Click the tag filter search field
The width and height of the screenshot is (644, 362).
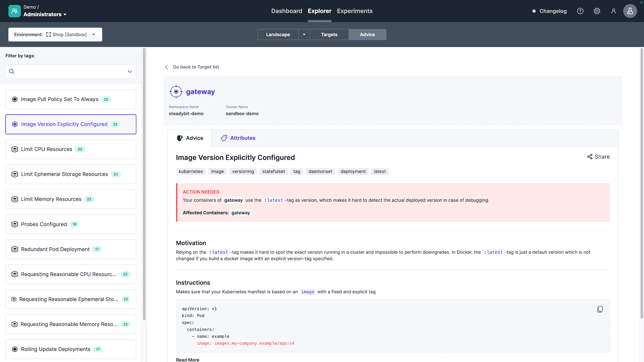[69, 72]
